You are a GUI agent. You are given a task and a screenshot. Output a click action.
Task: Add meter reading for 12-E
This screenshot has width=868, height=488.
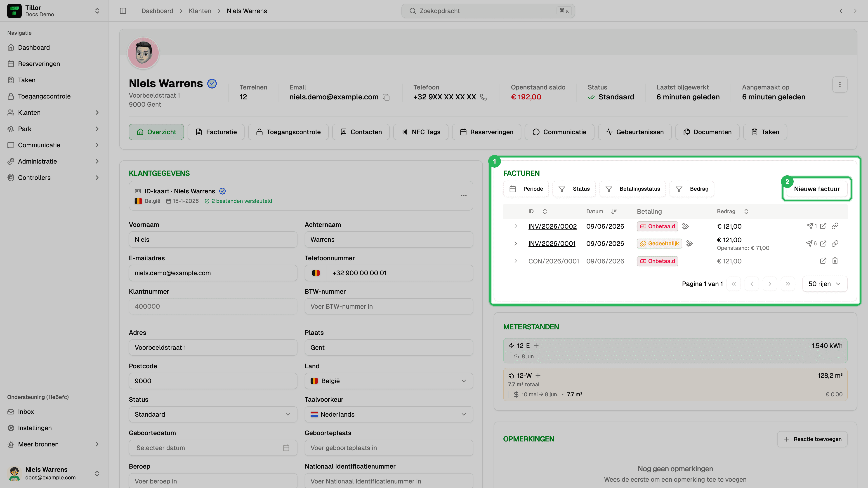536,346
